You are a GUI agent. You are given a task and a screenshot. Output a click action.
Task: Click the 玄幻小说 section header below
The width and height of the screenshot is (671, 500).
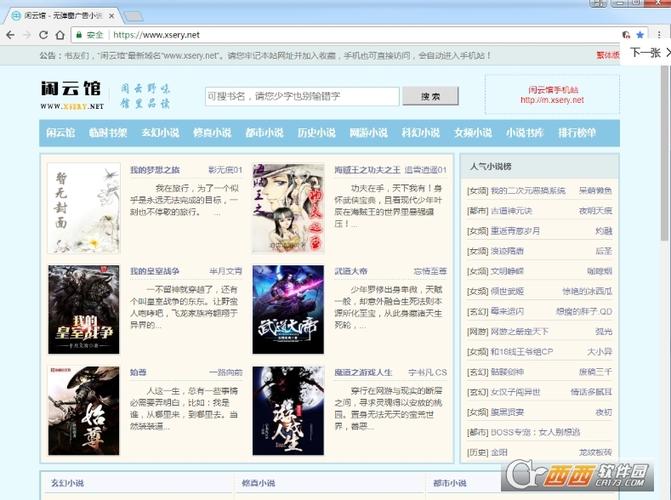(67, 483)
